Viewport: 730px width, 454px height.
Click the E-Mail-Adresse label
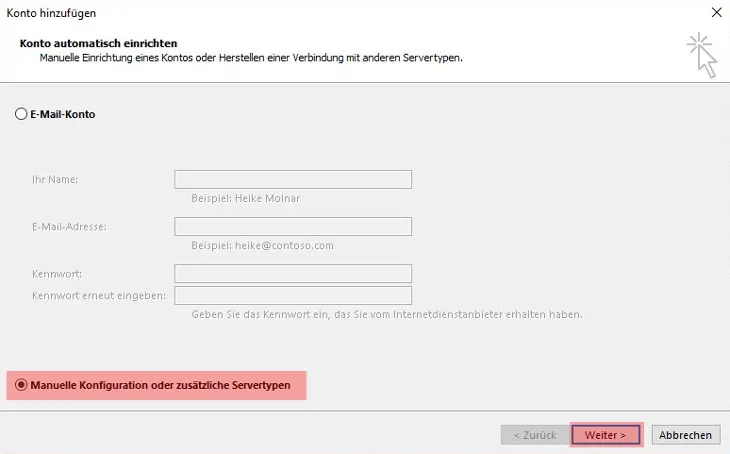69,227
